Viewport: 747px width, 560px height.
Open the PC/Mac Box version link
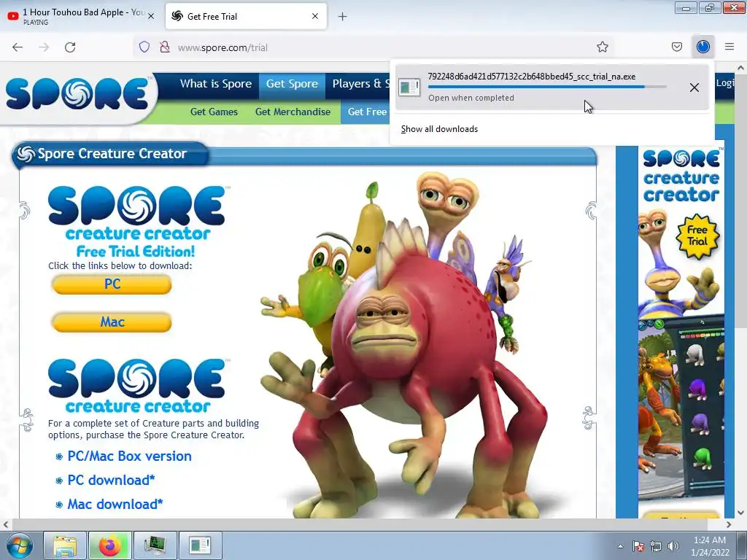129,456
